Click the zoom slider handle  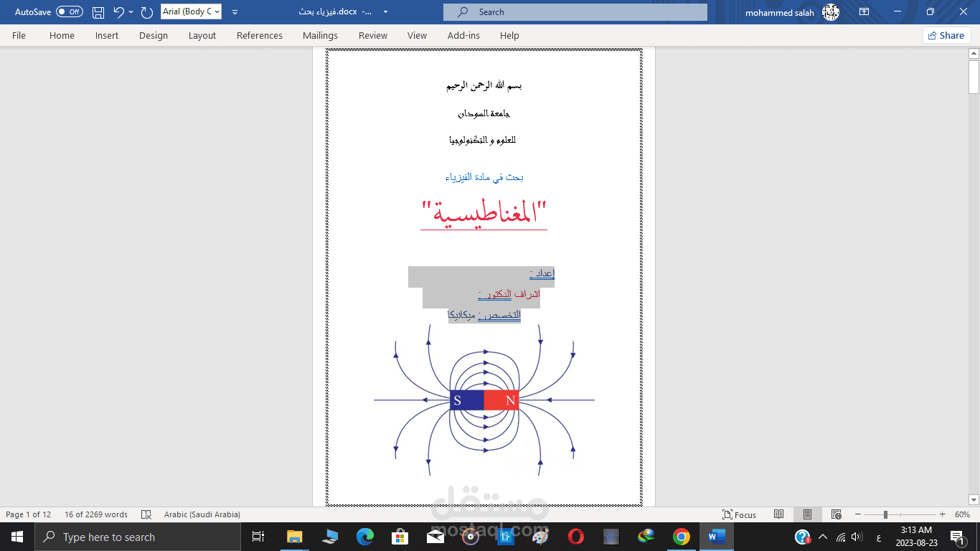tap(885, 514)
